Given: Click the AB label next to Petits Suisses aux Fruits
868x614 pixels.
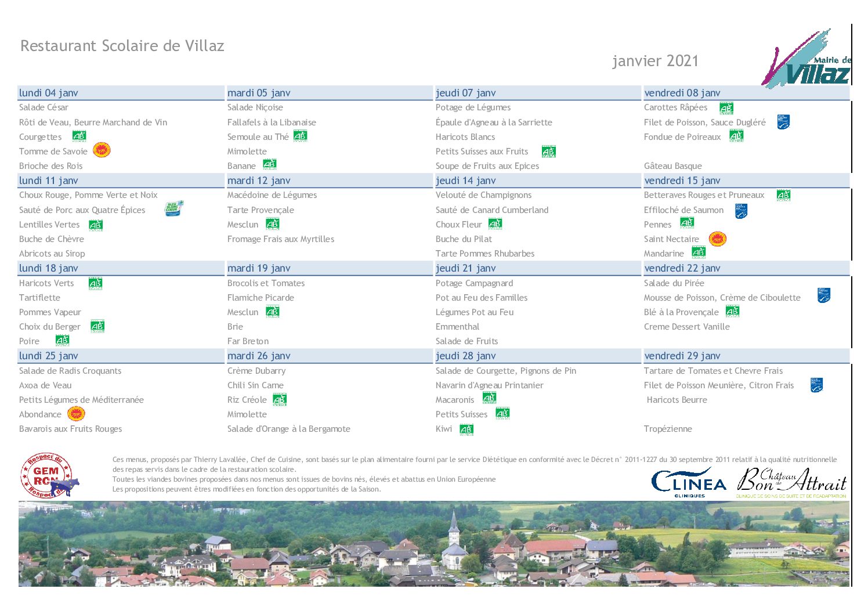Looking at the screenshot, I should [x=548, y=151].
